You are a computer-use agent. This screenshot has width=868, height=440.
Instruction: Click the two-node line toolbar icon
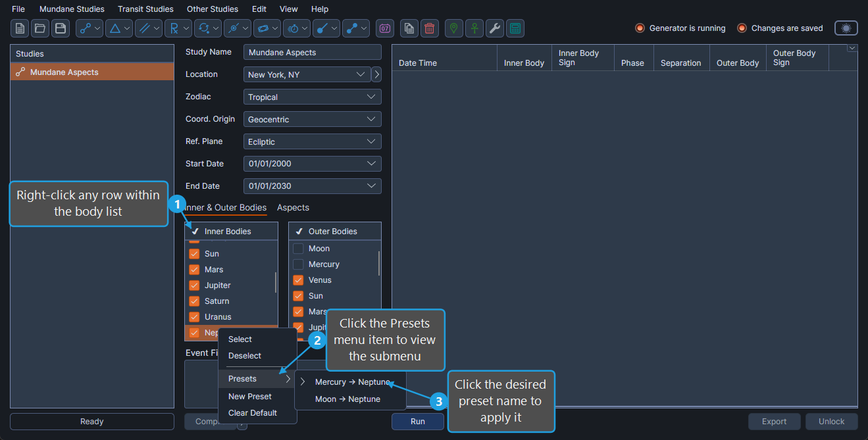[352, 28]
